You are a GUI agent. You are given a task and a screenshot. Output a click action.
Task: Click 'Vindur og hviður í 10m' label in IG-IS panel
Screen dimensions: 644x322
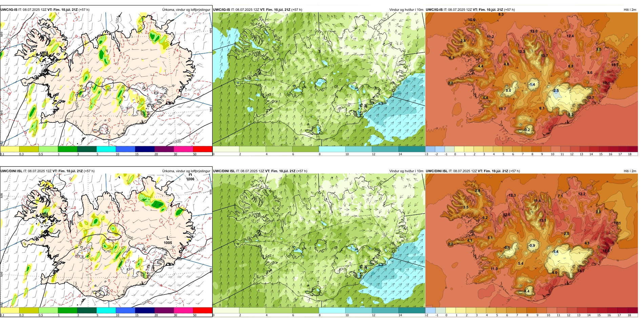(x=406, y=10)
